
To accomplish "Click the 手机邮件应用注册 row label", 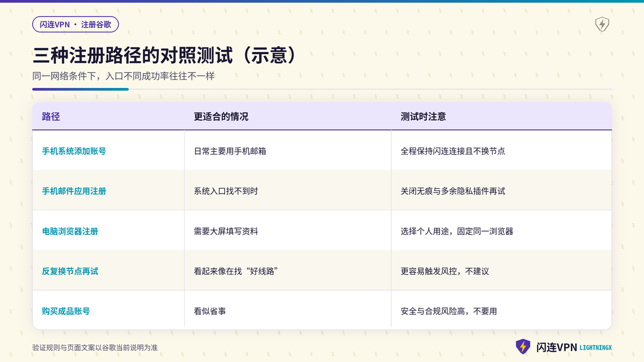I will (74, 191).
